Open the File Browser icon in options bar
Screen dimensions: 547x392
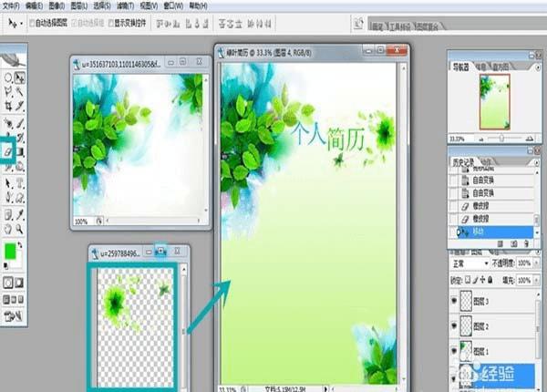pos(358,24)
